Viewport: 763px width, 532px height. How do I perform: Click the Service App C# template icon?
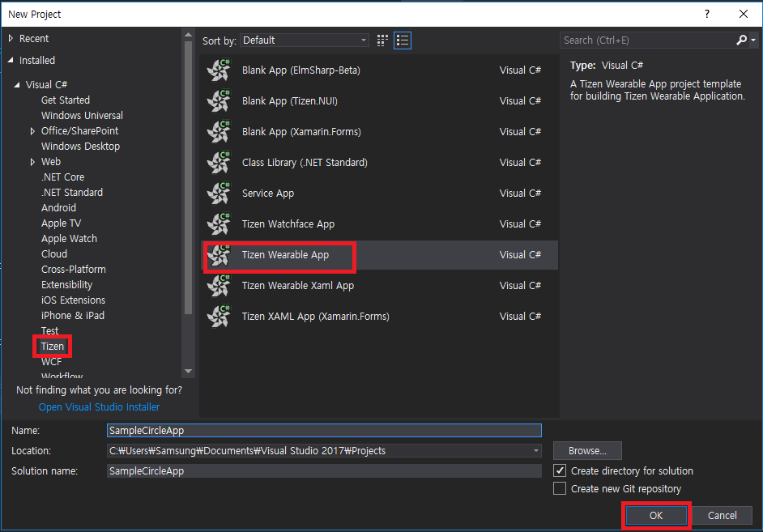point(219,193)
